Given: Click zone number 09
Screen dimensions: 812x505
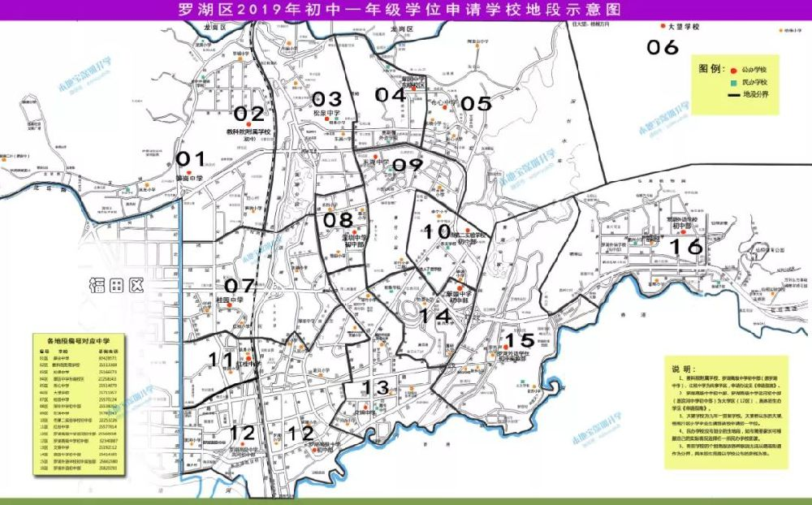Looking at the screenshot, I should (x=408, y=166).
